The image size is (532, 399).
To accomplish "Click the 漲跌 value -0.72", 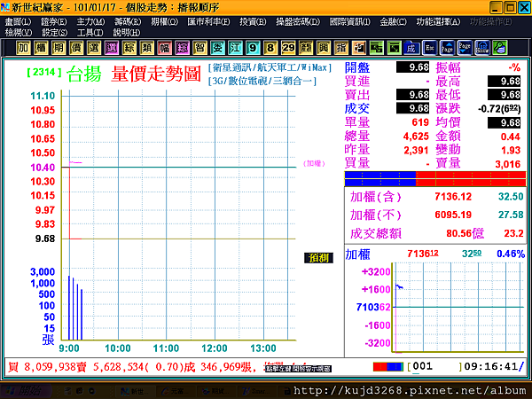I will coord(498,109).
